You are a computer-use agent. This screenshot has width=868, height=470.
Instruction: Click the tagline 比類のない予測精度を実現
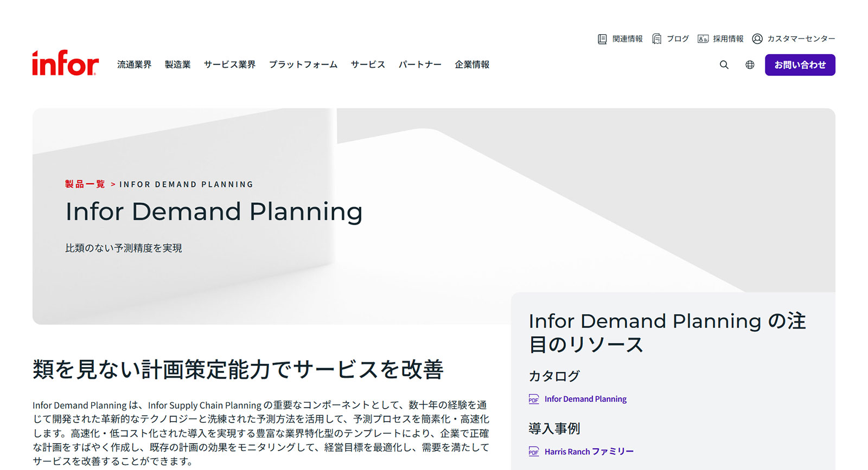click(124, 248)
